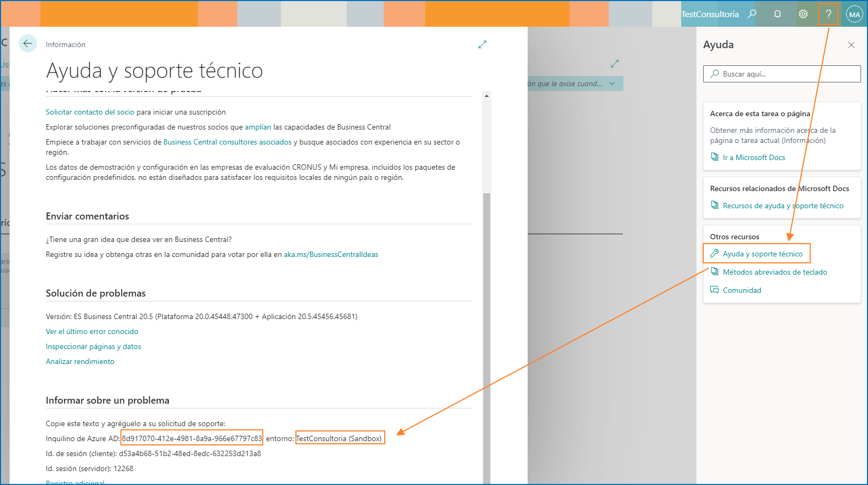
Task: Open aka.ms/BusinessCentralIdeas link
Action: (331, 254)
